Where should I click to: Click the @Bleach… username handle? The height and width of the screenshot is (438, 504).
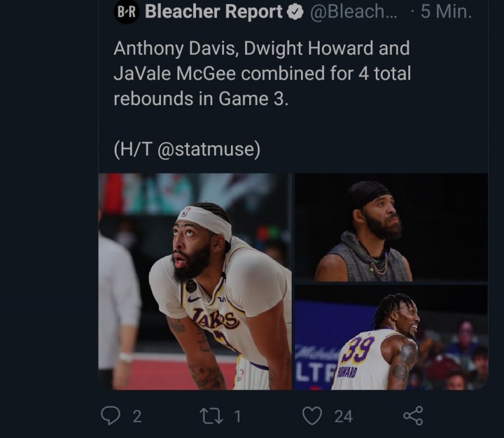coord(353,12)
